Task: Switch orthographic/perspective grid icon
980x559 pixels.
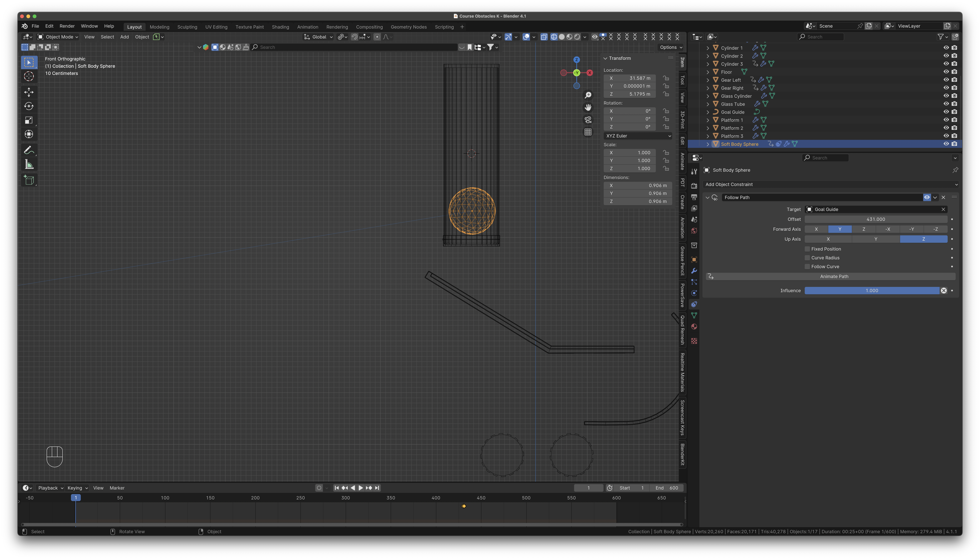Action: pos(588,132)
